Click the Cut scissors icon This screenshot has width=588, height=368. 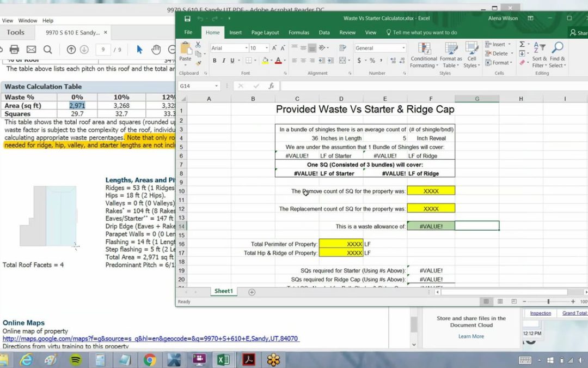[x=198, y=45]
